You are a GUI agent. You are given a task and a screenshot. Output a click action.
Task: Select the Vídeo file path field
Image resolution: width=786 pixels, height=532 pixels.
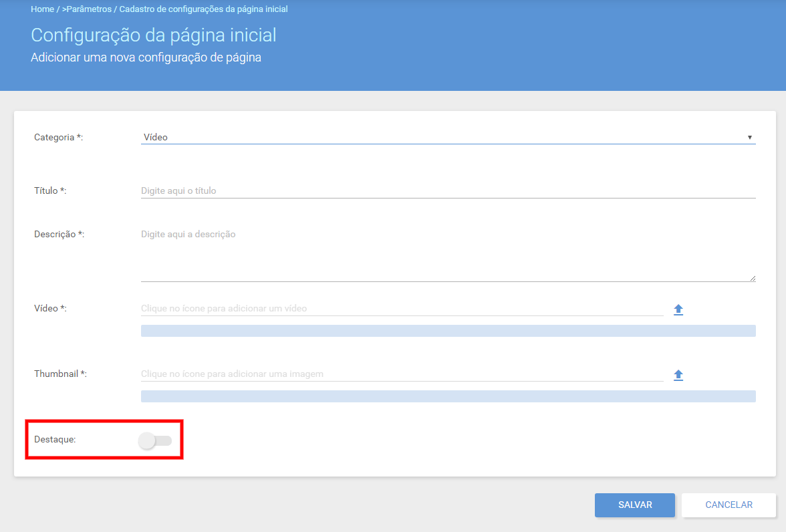(x=402, y=308)
